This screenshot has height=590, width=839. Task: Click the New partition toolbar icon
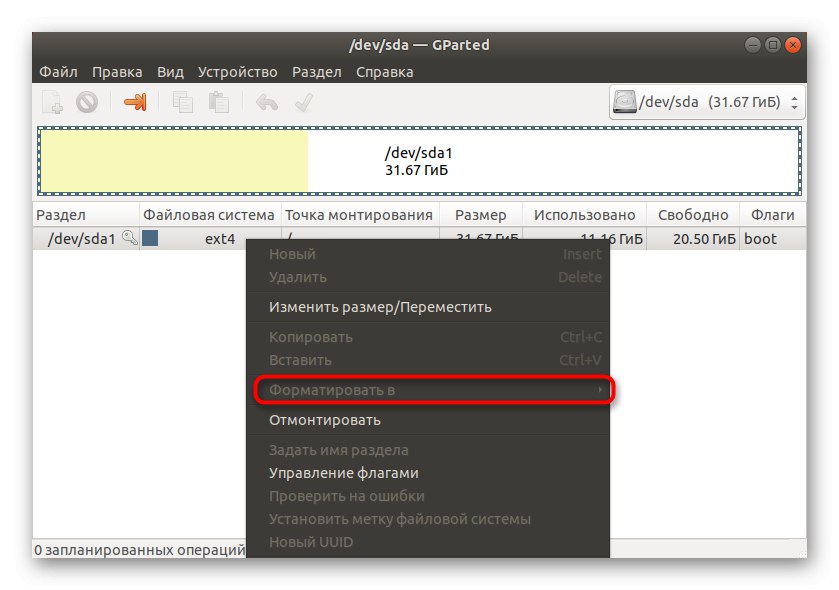[x=52, y=102]
